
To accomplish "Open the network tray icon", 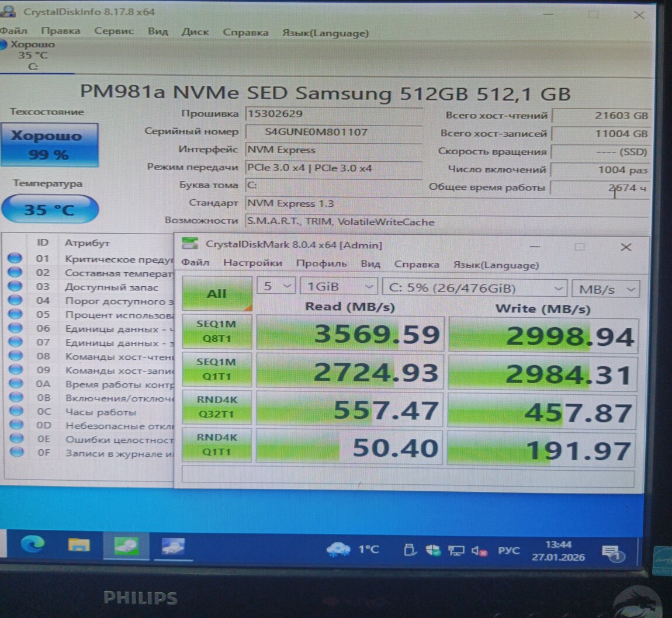I will coord(456,550).
